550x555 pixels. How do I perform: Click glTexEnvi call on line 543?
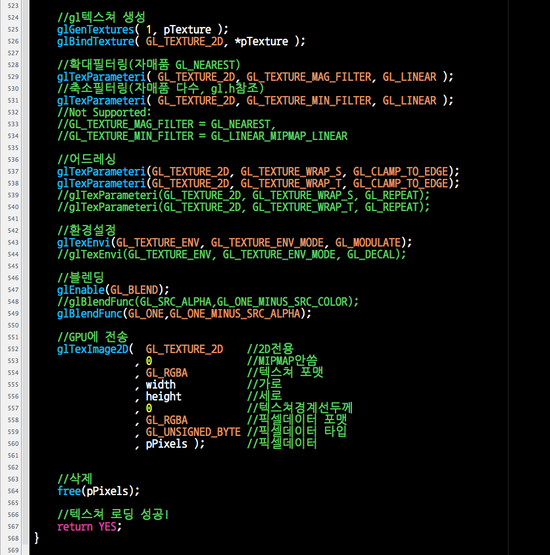point(84,242)
